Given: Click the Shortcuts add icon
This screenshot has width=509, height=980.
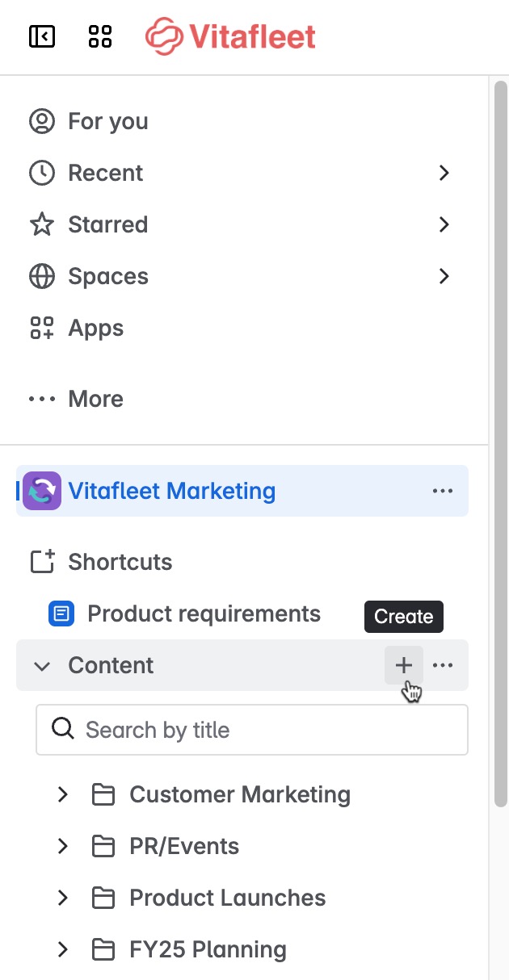Looking at the screenshot, I should (42, 562).
